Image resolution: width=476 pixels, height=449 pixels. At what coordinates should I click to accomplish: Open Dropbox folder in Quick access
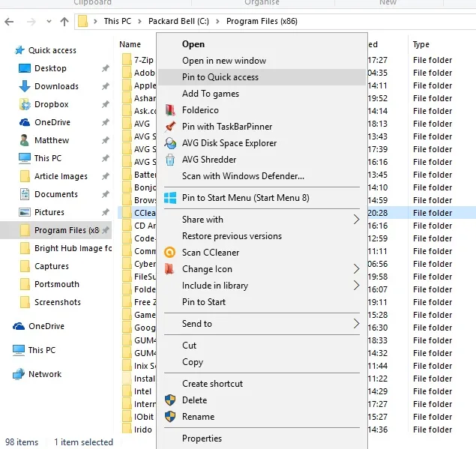(x=51, y=105)
